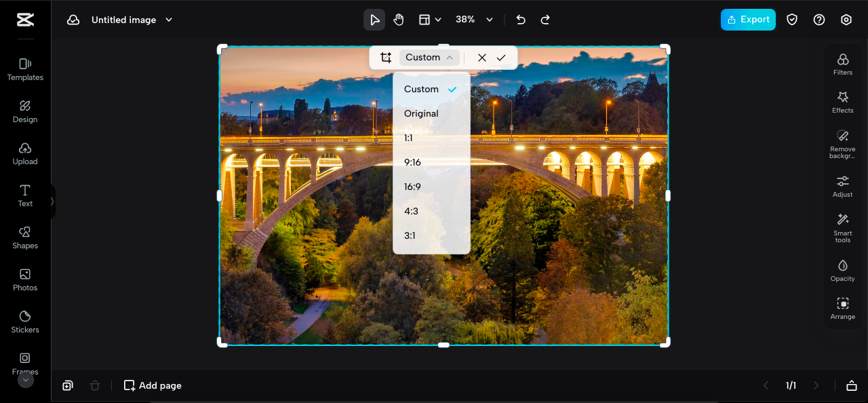Screen dimensions: 868x403
Task: Undo the last action
Action: point(521,20)
